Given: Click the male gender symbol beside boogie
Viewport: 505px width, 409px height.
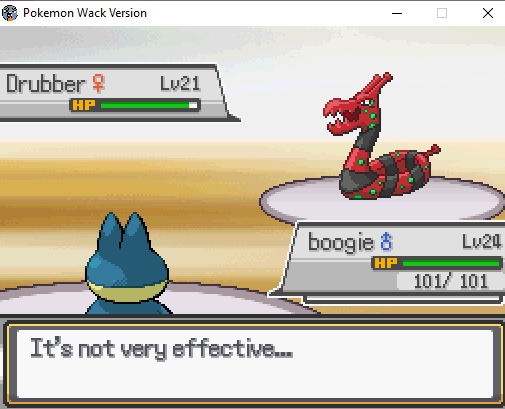Looking at the screenshot, I should click(386, 241).
